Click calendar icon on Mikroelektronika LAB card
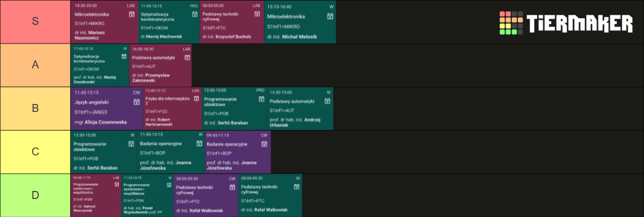 pyautogui.click(x=132, y=14)
